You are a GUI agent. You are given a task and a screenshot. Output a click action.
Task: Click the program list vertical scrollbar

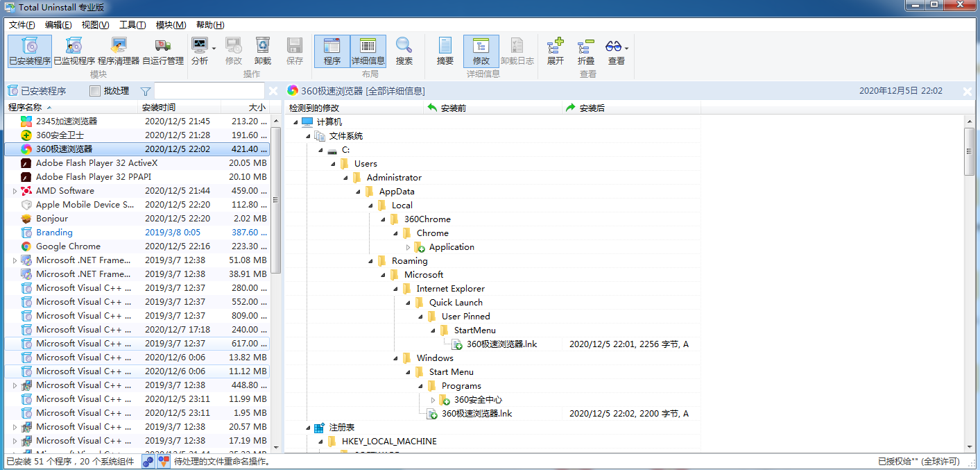coord(275,283)
